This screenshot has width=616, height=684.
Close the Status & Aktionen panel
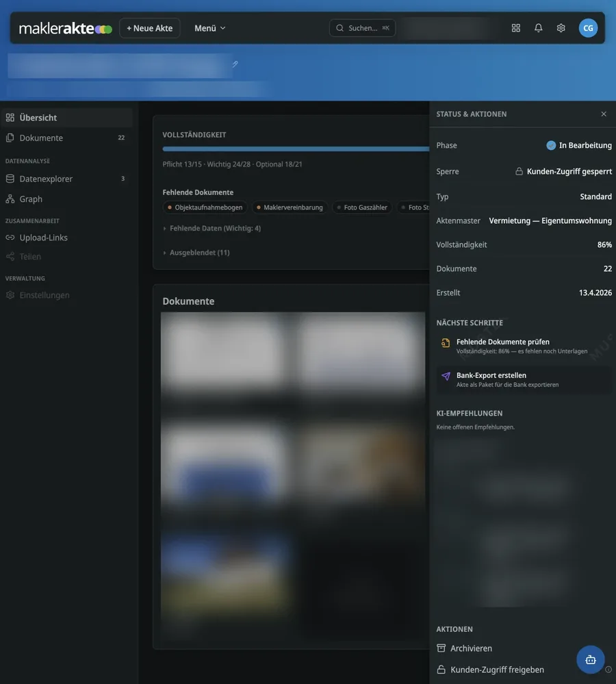coord(604,114)
